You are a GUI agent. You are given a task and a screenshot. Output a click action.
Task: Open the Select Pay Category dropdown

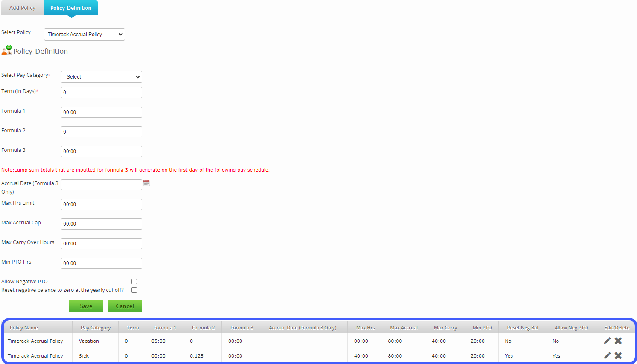click(102, 77)
